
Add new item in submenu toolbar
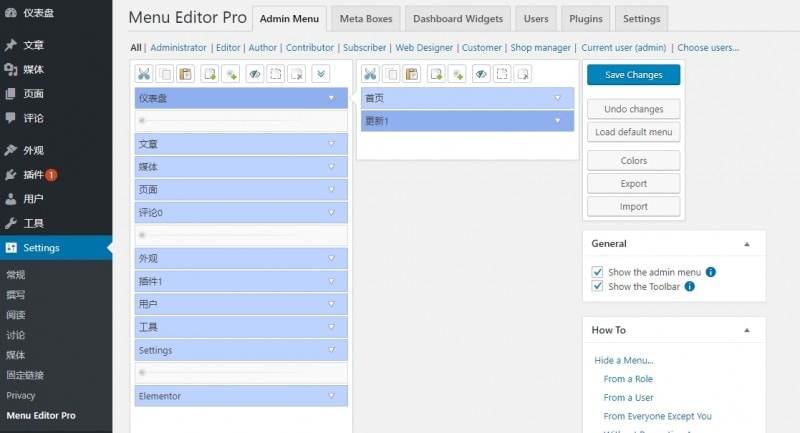coord(436,74)
